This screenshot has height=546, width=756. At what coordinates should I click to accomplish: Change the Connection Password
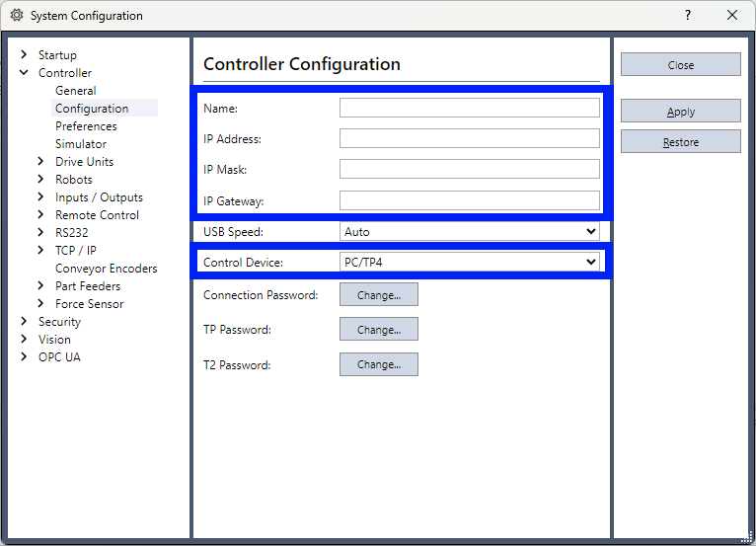click(x=378, y=294)
